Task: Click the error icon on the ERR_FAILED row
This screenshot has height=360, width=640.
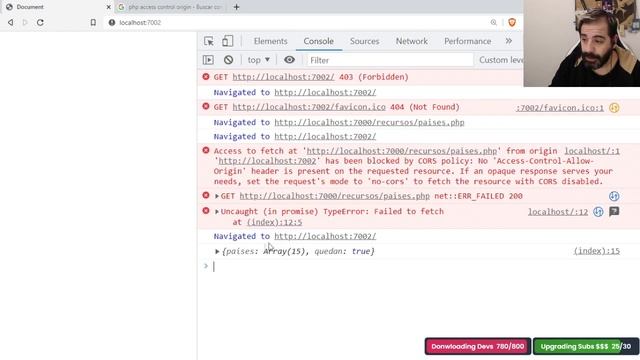Action: (206, 196)
